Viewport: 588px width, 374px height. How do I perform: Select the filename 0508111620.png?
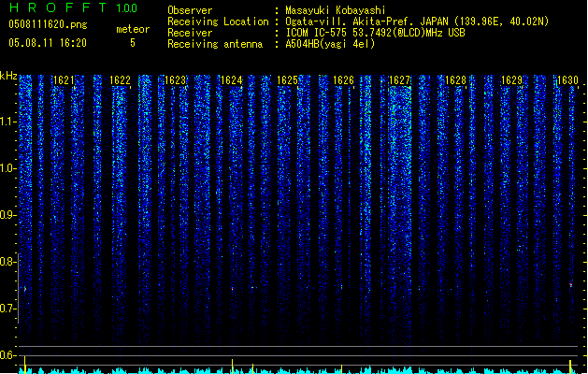point(48,24)
